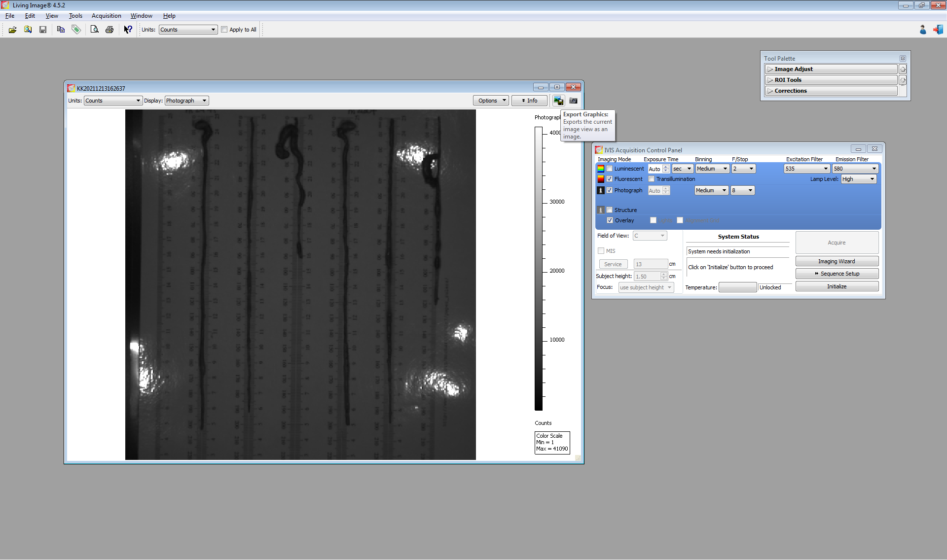Uncheck the Overlay checkbox

610,220
